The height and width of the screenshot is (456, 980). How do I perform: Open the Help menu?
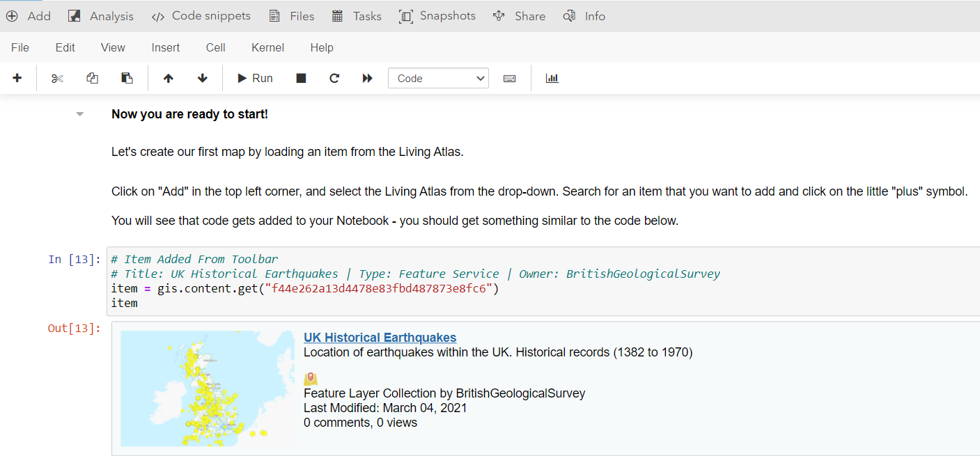[322, 48]
